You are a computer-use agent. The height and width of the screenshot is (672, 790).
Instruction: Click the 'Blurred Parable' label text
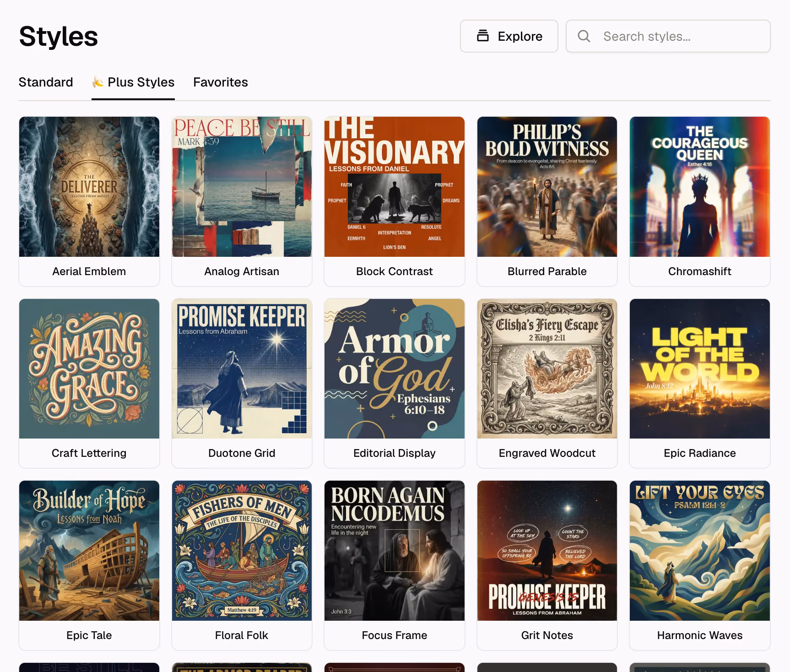(547, 271)
